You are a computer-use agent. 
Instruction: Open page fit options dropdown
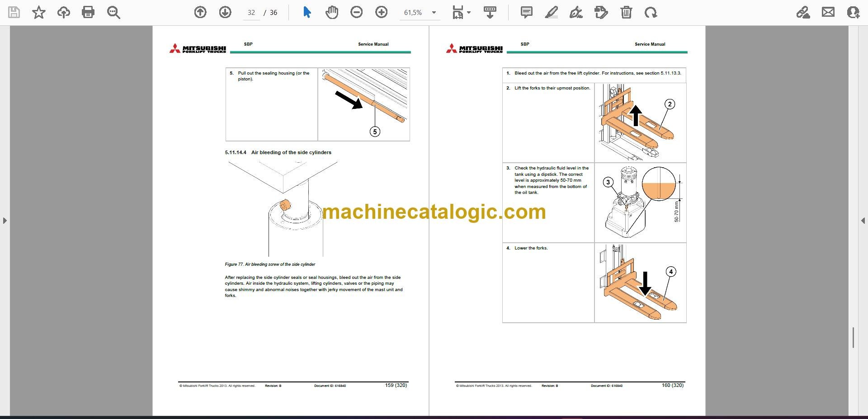pos(462,12)
